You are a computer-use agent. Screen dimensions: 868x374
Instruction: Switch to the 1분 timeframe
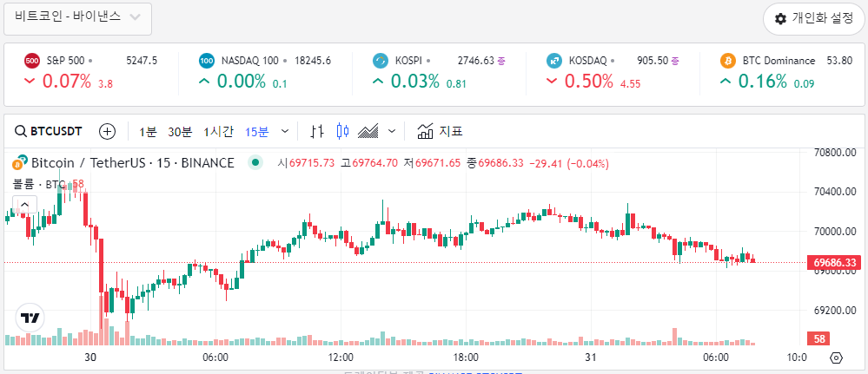pyautogui.click(x=148, y=132)
